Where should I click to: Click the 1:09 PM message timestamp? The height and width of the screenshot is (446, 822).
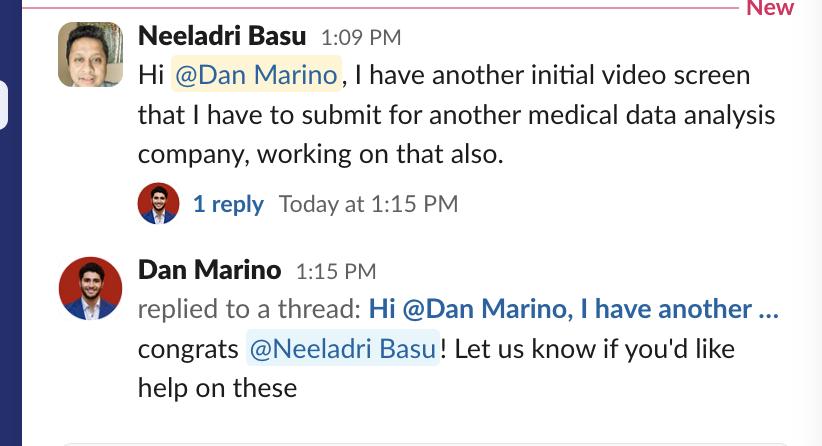[360, 39]
